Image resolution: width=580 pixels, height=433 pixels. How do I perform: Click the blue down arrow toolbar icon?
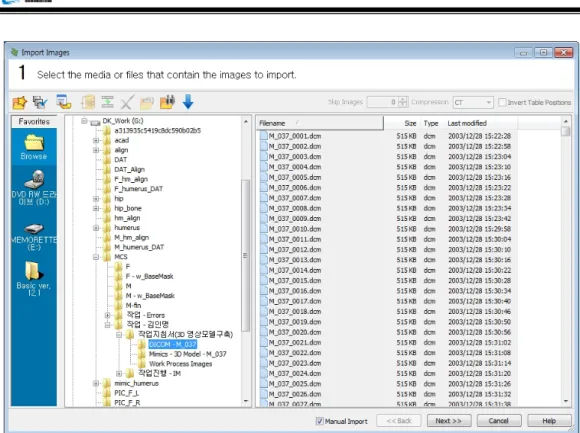tap(188, 102)
